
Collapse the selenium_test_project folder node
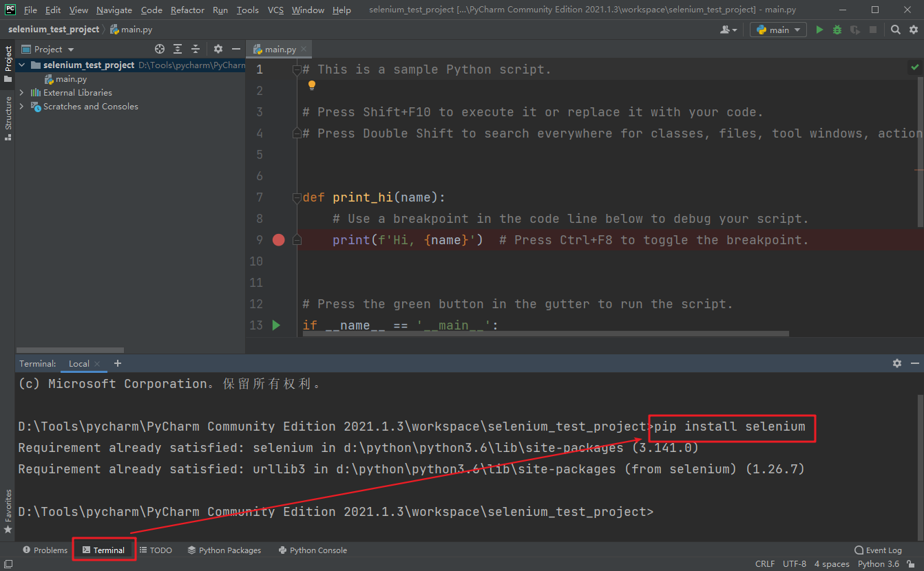click(22, 65)
